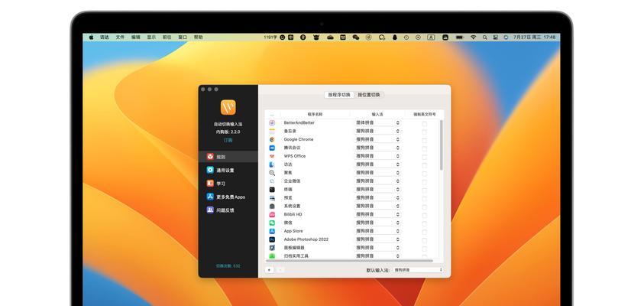Viewport: 644px width, 306px height.
Task: Click the 备忘录 notes icon in list
Action: [x=272, y=131]
